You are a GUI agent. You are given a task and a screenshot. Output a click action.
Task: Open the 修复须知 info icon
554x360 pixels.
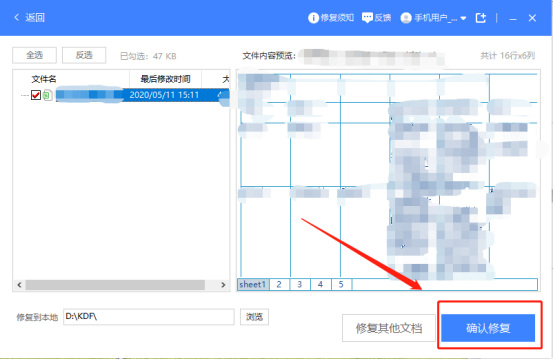pyautogui.click(x=313, y=18)
